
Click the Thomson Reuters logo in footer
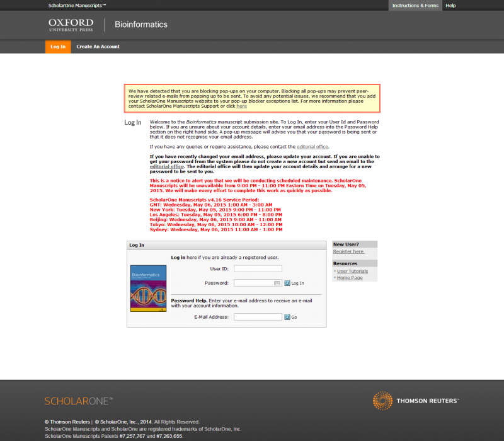[416, 401]
